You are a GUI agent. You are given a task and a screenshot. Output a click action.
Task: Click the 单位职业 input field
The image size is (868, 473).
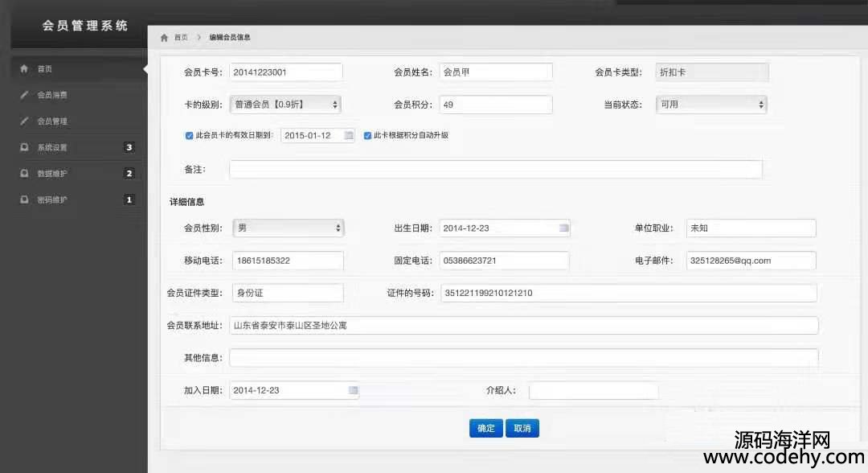pyautogui.click(x=751, y=228)
